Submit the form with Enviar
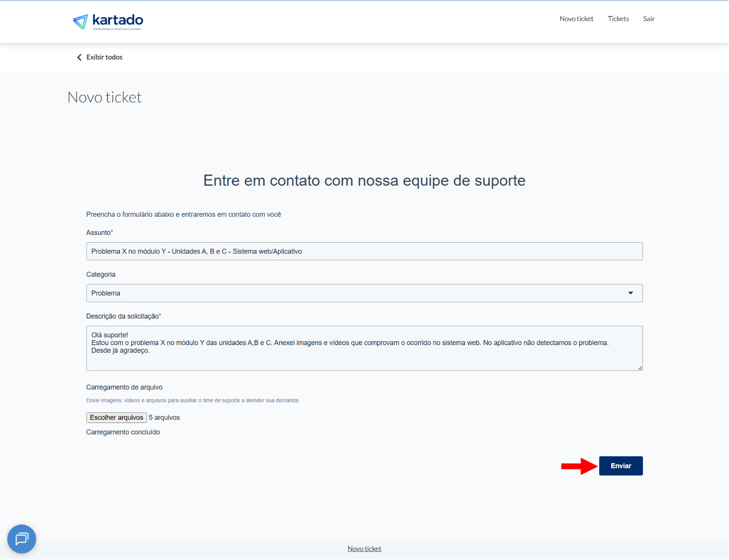Viewport: 729px width, 560px height. 621,466
